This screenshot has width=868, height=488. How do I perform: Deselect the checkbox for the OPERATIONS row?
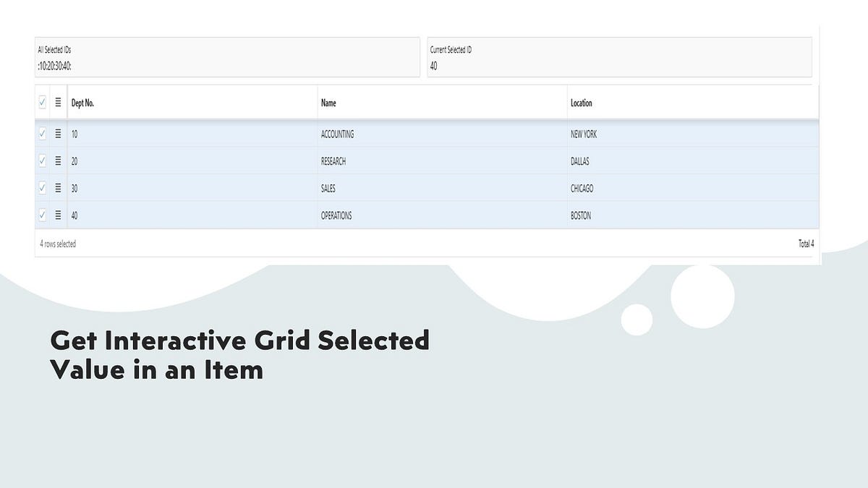pos(41,215)
